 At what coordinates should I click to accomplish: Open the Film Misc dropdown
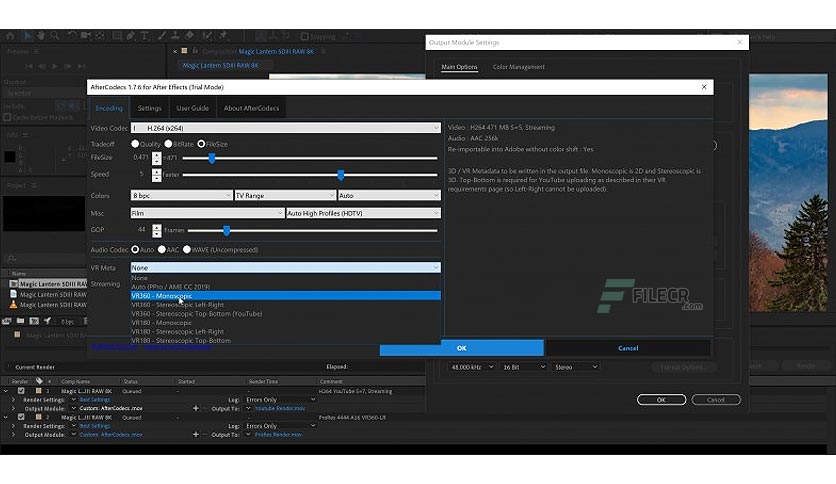207,213
